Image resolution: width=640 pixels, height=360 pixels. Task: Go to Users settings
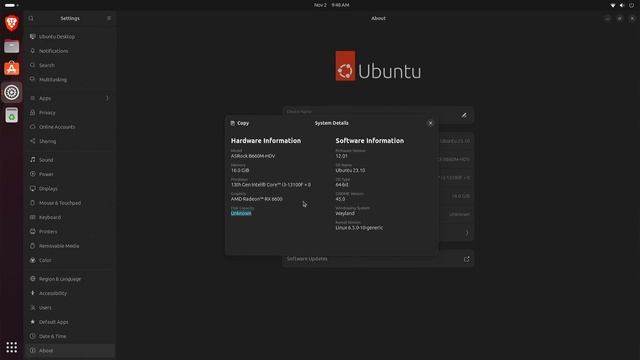click(70, 308)
